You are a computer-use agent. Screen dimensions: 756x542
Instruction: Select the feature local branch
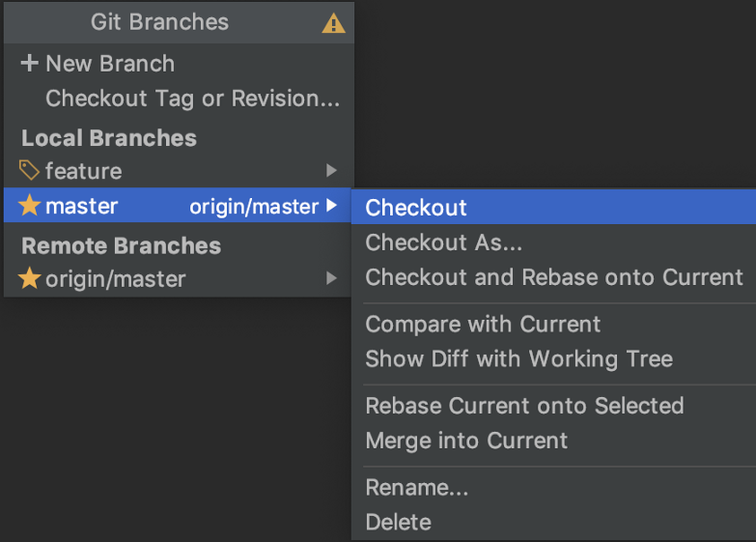coord(84,171)
